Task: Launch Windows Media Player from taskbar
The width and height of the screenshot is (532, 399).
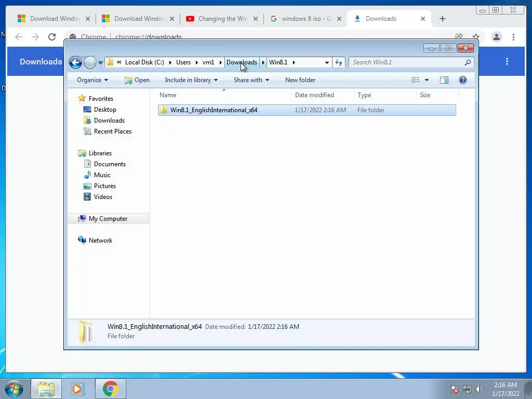Action: [78, 389]
